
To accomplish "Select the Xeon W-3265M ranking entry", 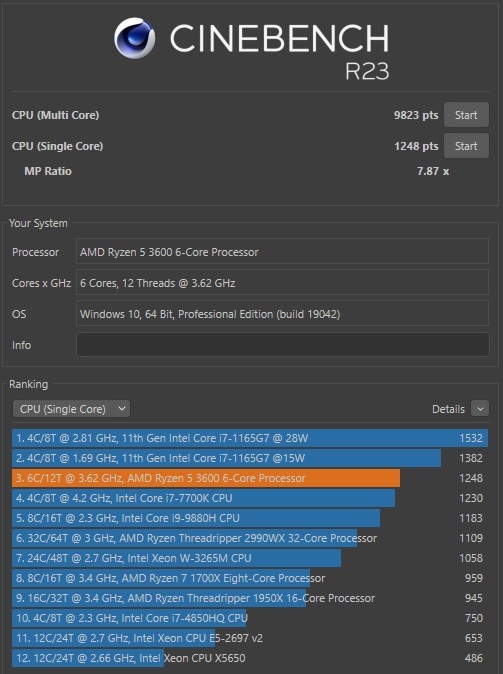I will [250, 558].
